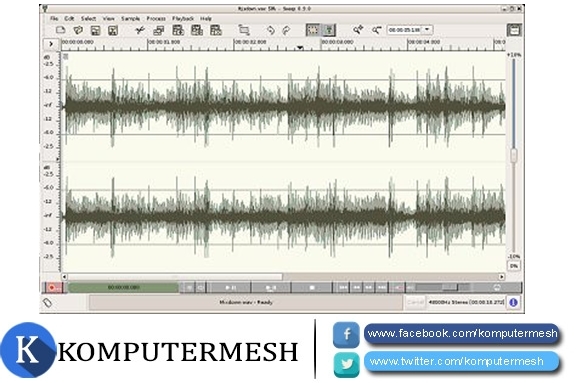Open the File menu
582x383 pixels.
tap(54, 18)
